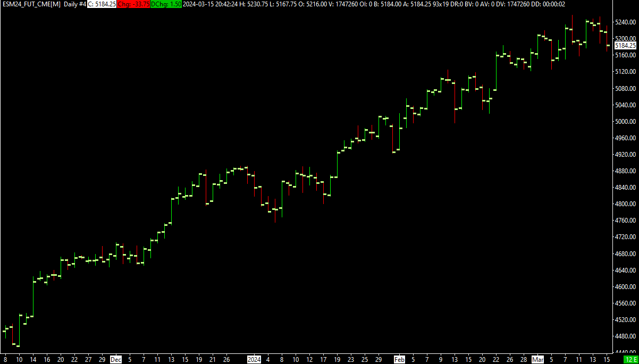
Task: Click the 2024 year marker on time axis
Action: tap(255, 360)
